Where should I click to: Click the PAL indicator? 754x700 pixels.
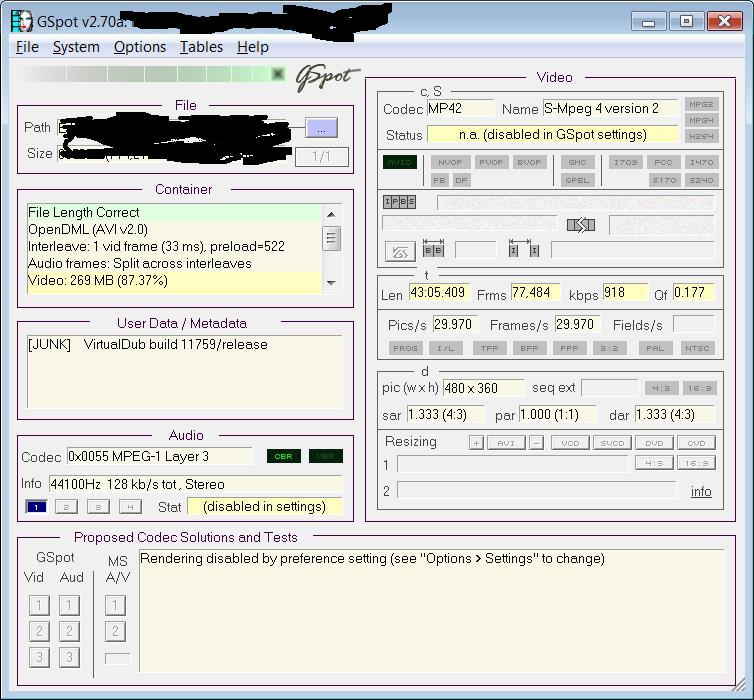656,348
